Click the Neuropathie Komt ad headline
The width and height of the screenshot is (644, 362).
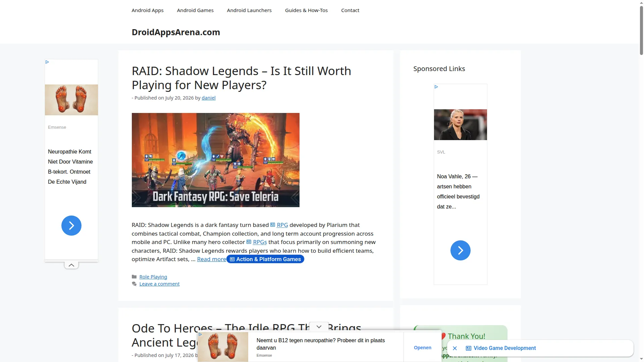(70, 167)
